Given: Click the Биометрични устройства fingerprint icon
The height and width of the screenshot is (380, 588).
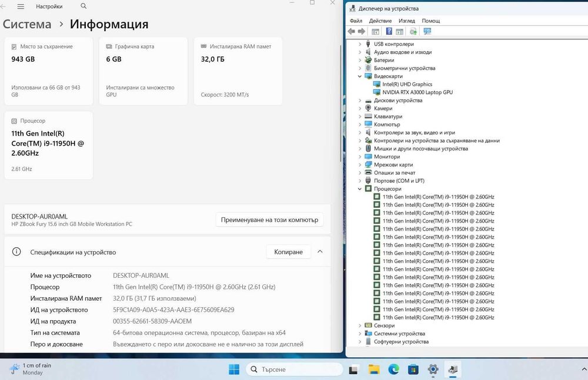Looking at the screenshot, I should tap(368, 68).
